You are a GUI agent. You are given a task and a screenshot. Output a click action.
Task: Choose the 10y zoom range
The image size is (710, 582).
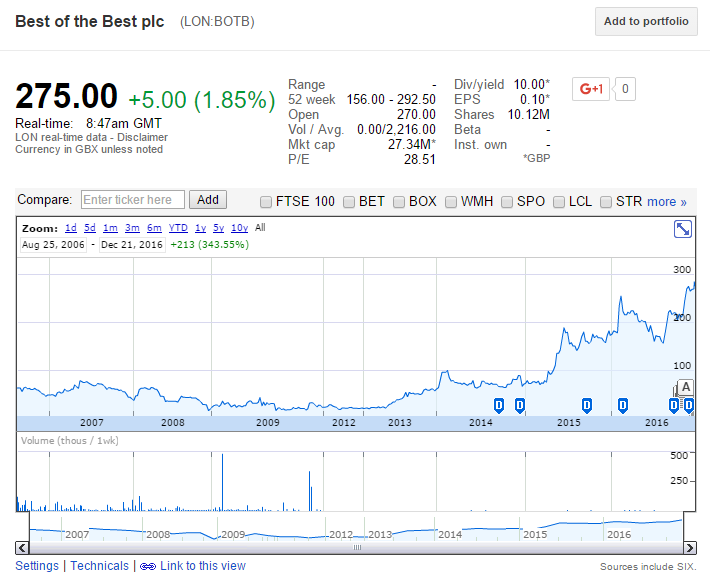[x=240, y=228]
